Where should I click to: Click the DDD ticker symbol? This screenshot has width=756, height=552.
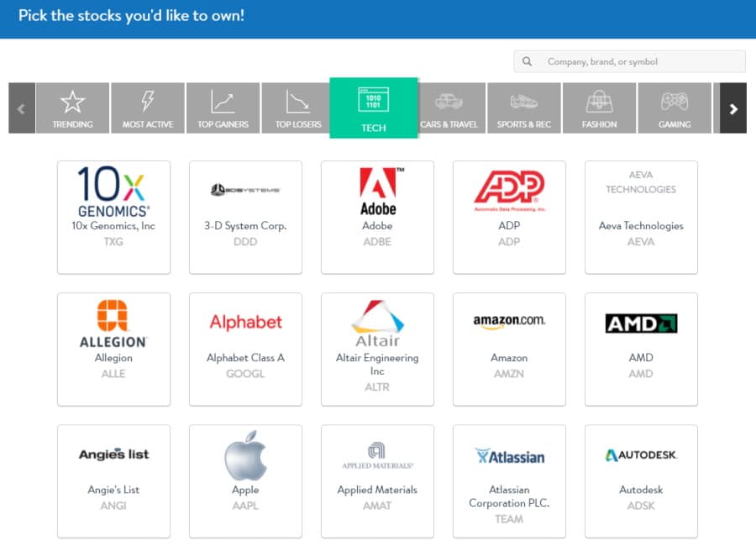pos(245,241)
